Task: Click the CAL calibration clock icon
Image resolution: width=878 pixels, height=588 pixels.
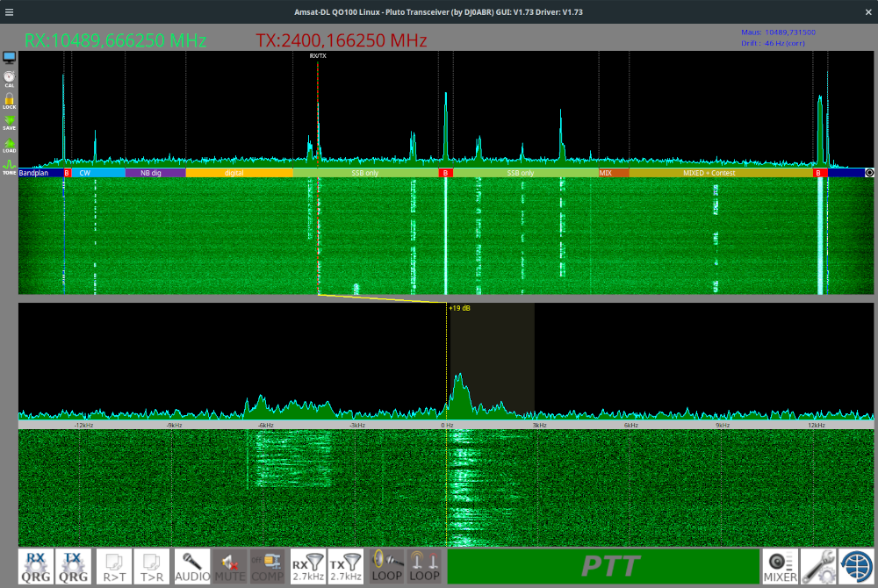Action: tap(9, 78)
